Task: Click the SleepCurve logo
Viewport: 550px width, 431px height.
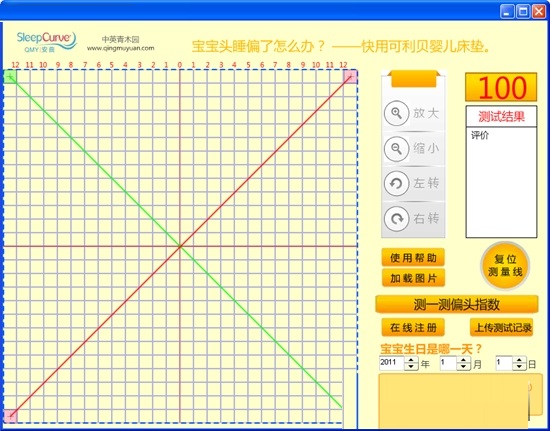Action: [47, 42]
